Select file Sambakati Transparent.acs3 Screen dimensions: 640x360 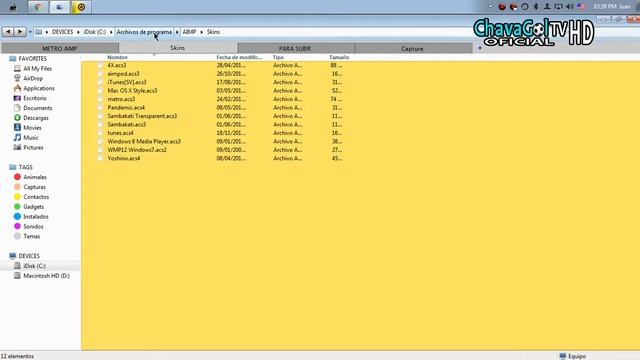point(142,116)
